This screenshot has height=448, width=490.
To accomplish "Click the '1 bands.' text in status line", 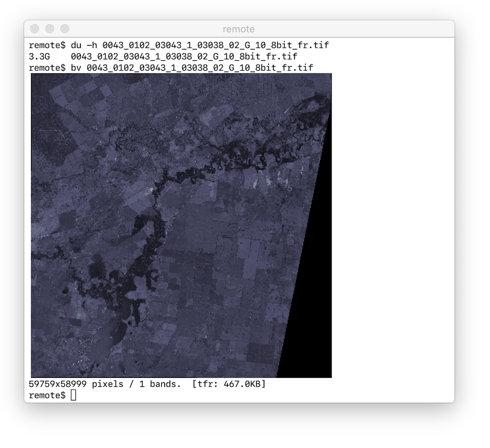I will [160, 384].
